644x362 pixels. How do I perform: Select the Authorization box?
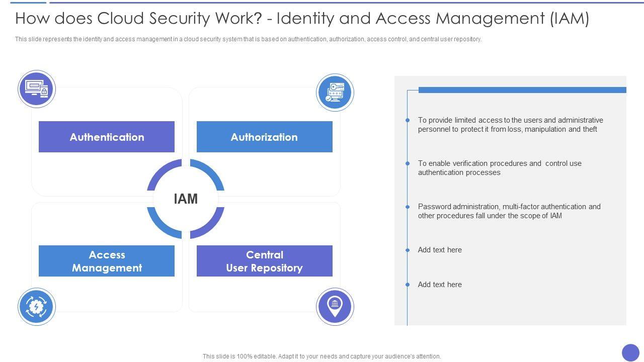click(x=265, y=137)
